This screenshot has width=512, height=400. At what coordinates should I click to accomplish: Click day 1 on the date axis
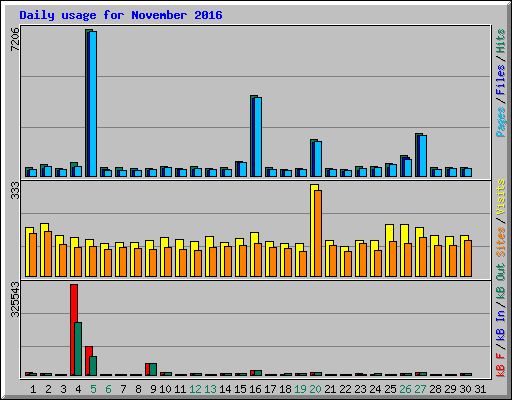33,389
